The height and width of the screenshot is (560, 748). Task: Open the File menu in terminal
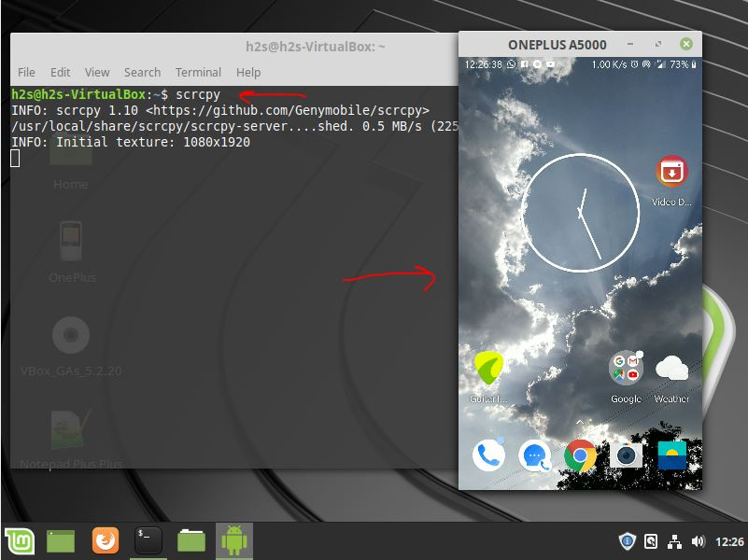click(26, 73)
